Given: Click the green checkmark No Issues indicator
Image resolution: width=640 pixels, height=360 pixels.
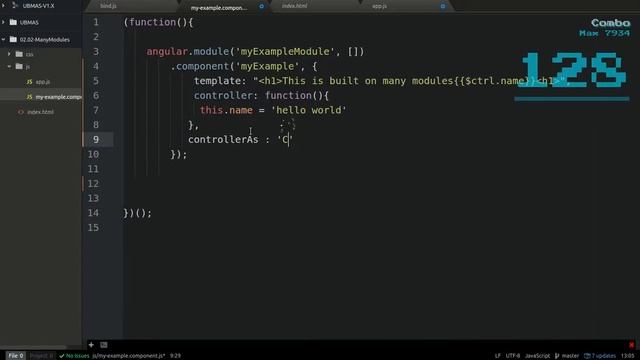Looking at the screenshot, I should pyautogui.click(x=62, y=356).
